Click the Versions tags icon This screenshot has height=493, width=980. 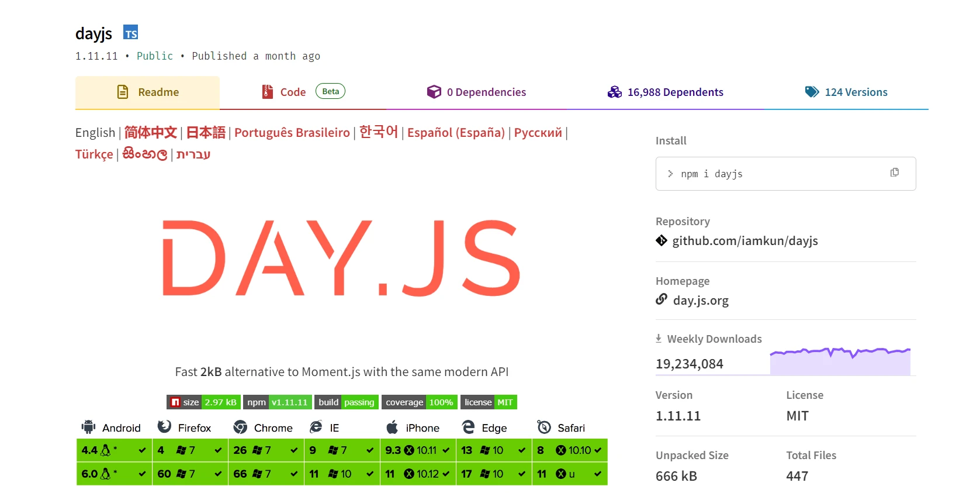pos(812,92)
